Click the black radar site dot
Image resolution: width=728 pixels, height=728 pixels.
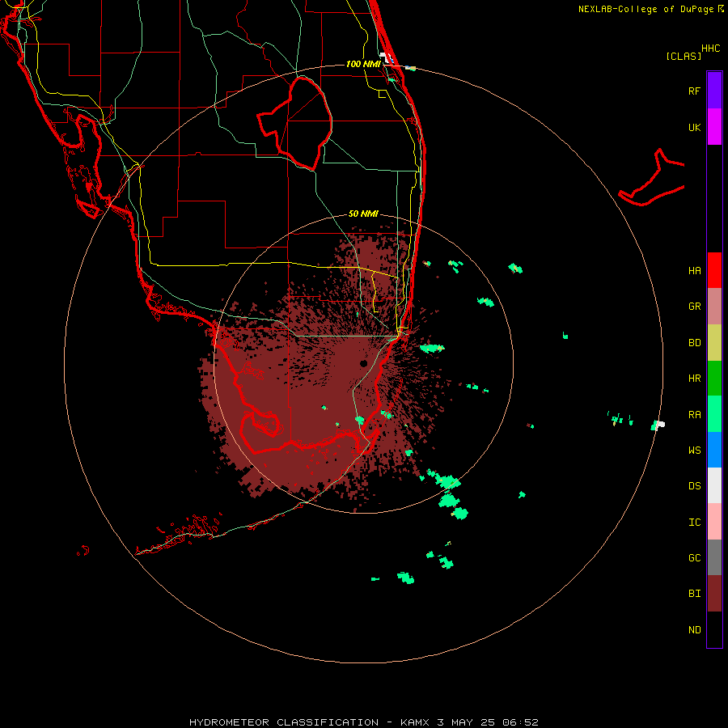[x=363, y=363]
